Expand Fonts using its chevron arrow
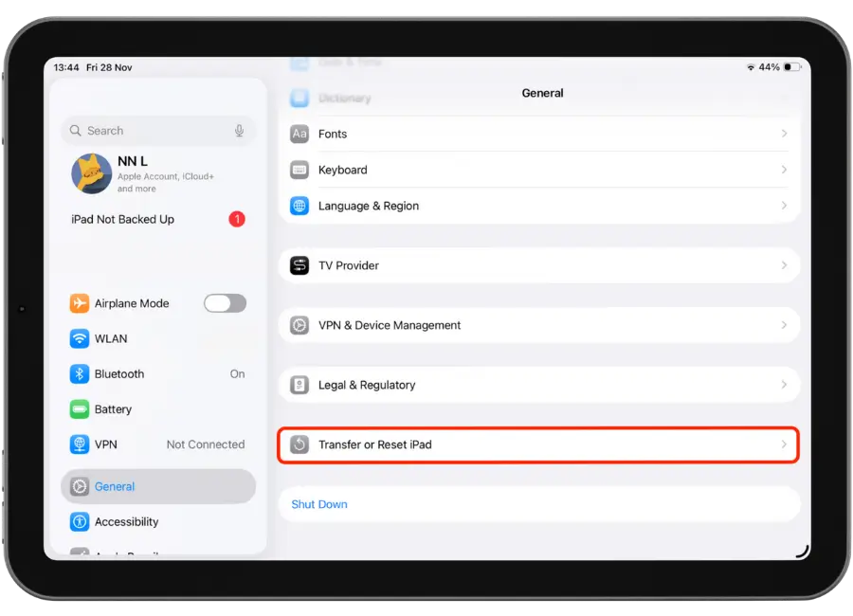 click(x=784, y=134)
